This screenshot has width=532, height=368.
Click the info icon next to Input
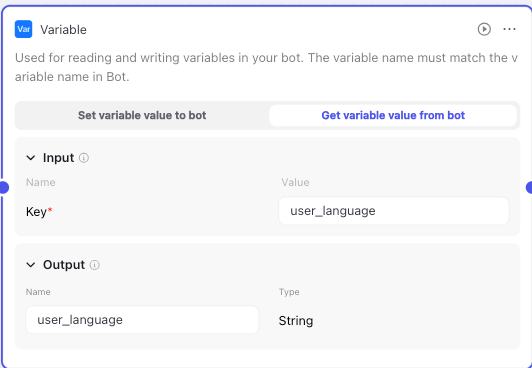coord(84,158)
